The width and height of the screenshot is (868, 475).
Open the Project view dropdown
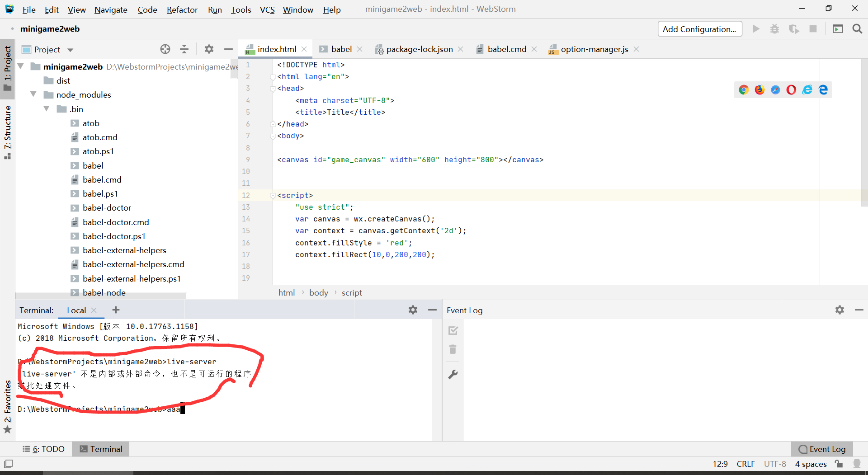pyautogui.click(x=71, y=50)
